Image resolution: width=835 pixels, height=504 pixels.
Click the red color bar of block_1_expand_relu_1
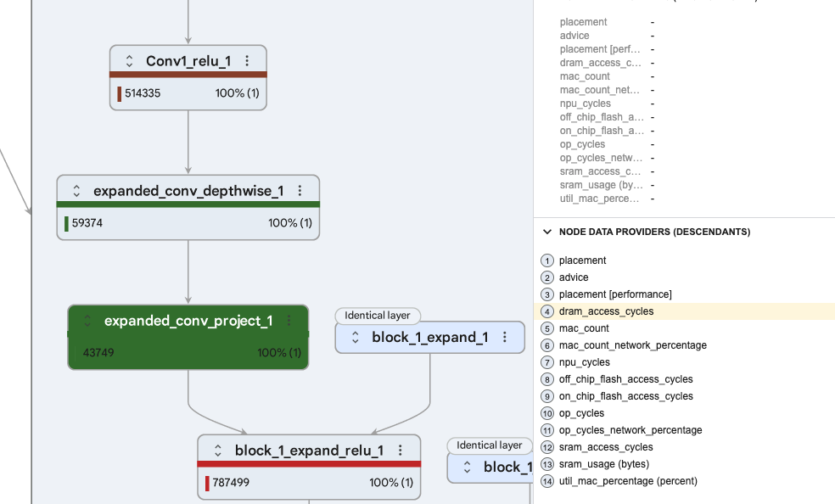click(310, 464)
